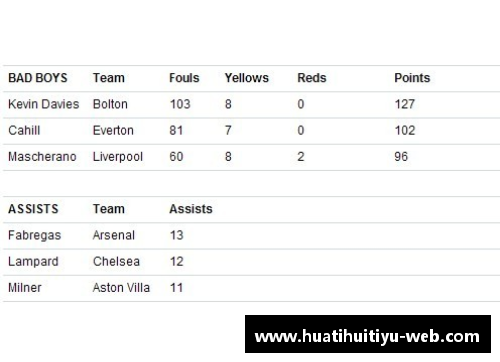Screen dimensions: 500x362
Task: Select the Lampard player name
Action: click(x=33, y=262)
